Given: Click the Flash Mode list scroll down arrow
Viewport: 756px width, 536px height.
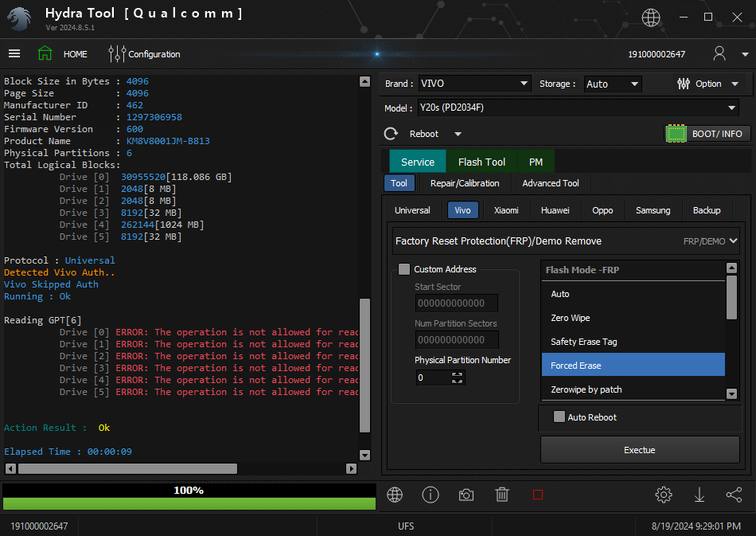Looking at the screenshot, I should click(x=731, y=393).
